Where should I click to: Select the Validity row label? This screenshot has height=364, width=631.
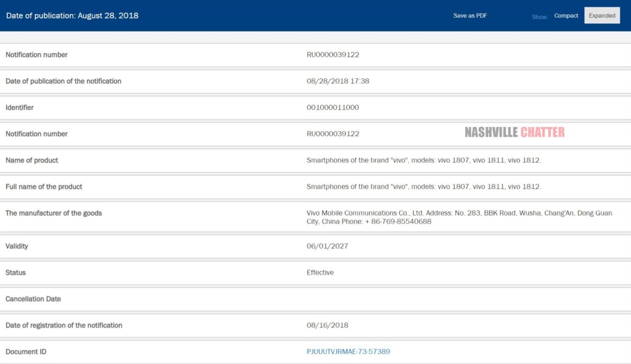17,246
